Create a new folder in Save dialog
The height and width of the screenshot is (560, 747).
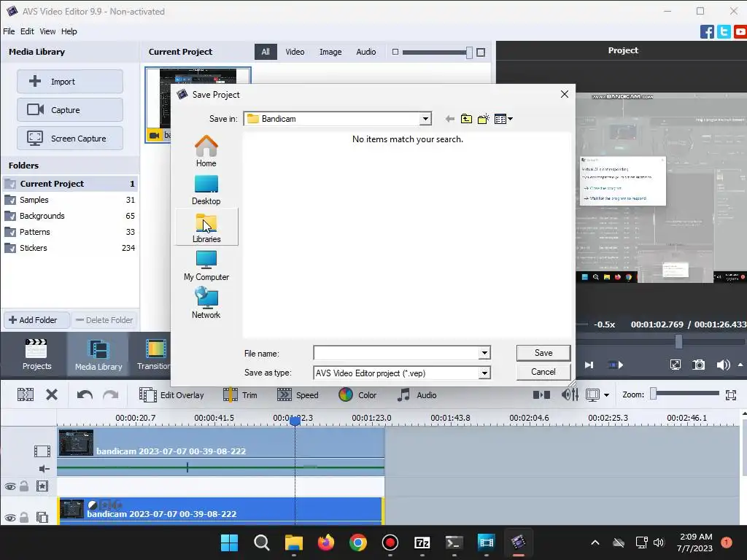[484, 119]
